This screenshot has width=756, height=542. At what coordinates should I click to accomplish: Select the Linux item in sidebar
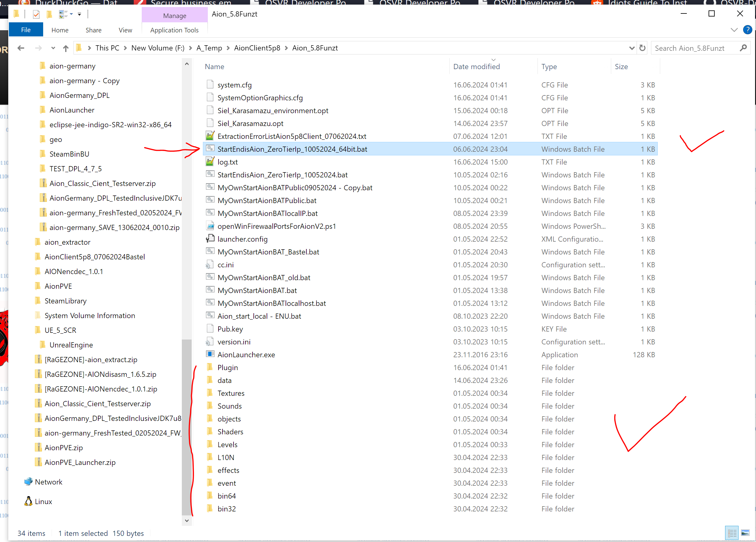pyautogui.click(x=43, y=501)
